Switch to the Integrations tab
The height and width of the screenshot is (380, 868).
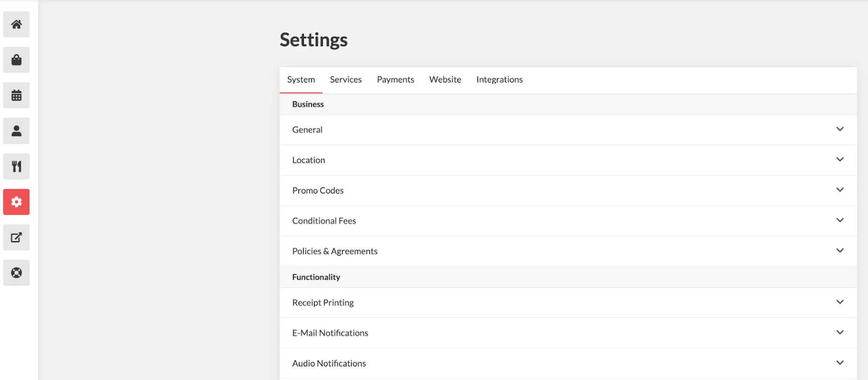500,80
